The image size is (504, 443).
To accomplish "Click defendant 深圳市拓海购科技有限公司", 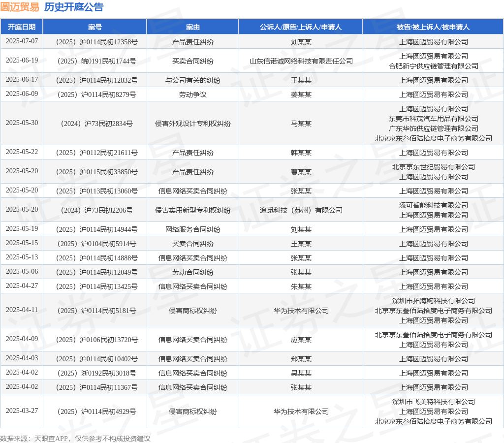I will tap(434, 301).
